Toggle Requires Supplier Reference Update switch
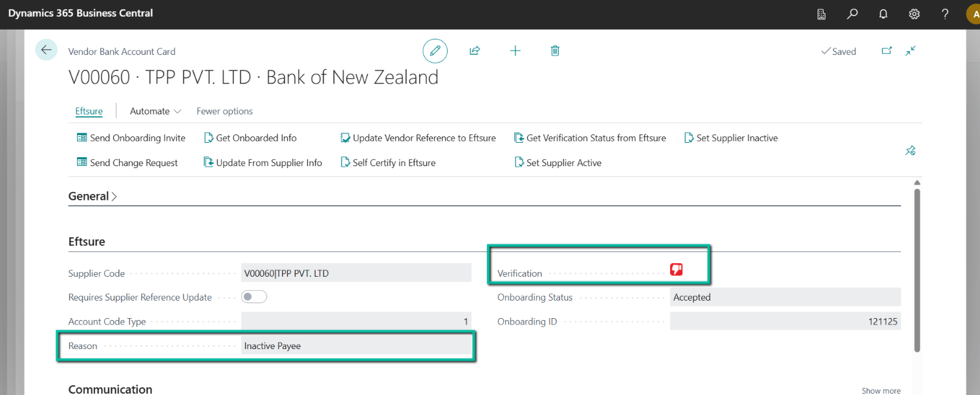This screenshot has width=980, height=395. (x=254, y=297)
